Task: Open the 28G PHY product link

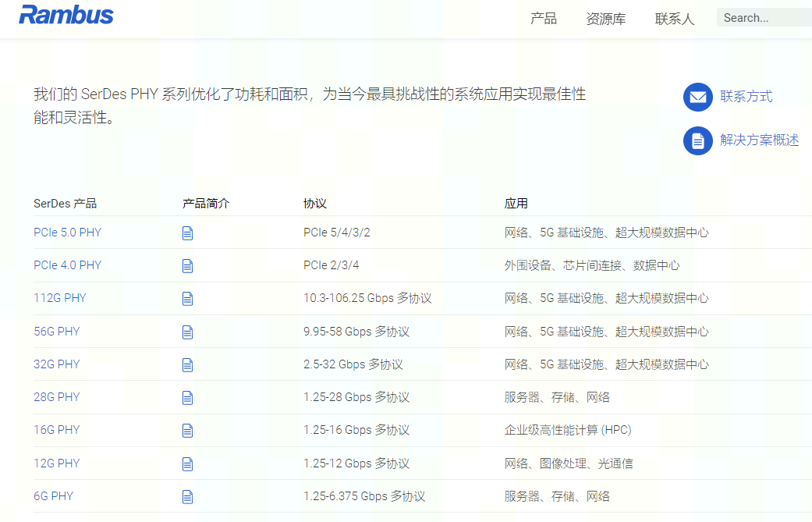Action: coord(57,397)
